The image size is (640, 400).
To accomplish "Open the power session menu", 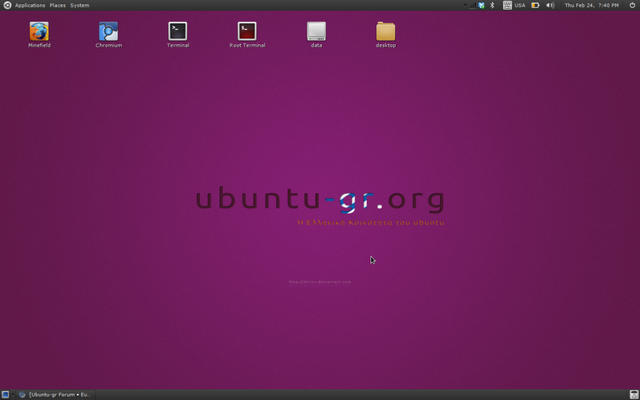I will pyautogui.click(x=630, y=5).
